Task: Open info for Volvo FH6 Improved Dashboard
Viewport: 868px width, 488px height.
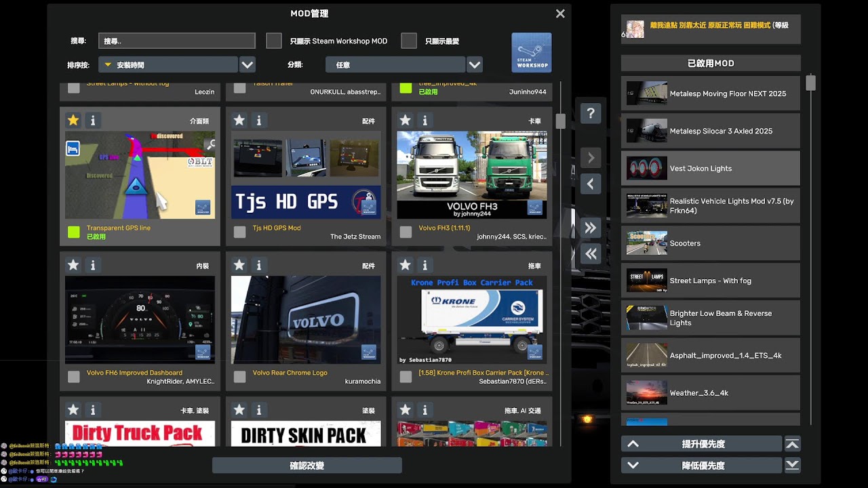Action: [x=93, y=265]
